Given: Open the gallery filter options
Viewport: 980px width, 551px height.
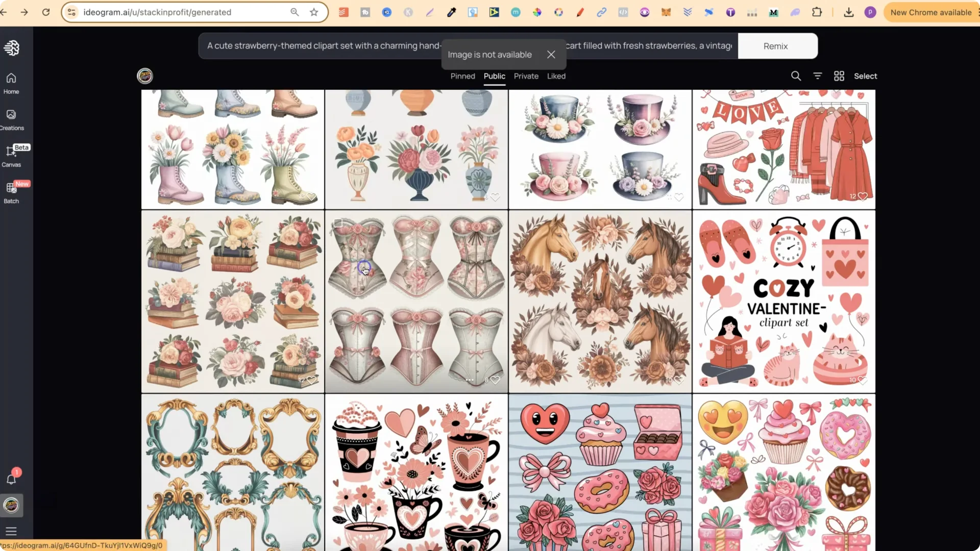Looking at the screenshot, I should point(818,76).
